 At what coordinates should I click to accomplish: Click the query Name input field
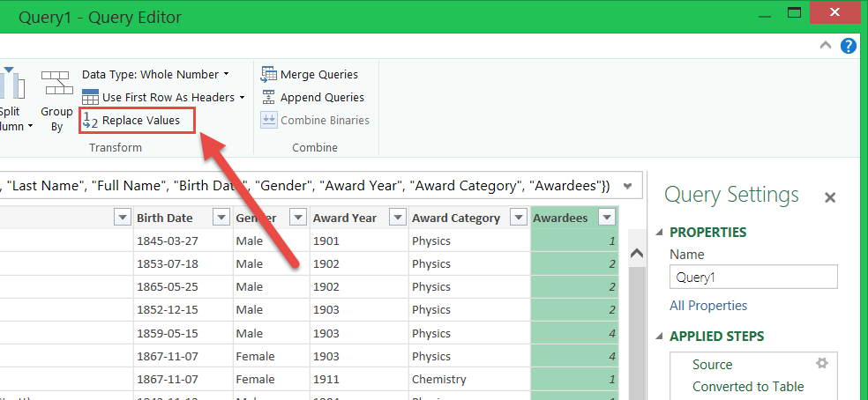[x=752, y=277]
